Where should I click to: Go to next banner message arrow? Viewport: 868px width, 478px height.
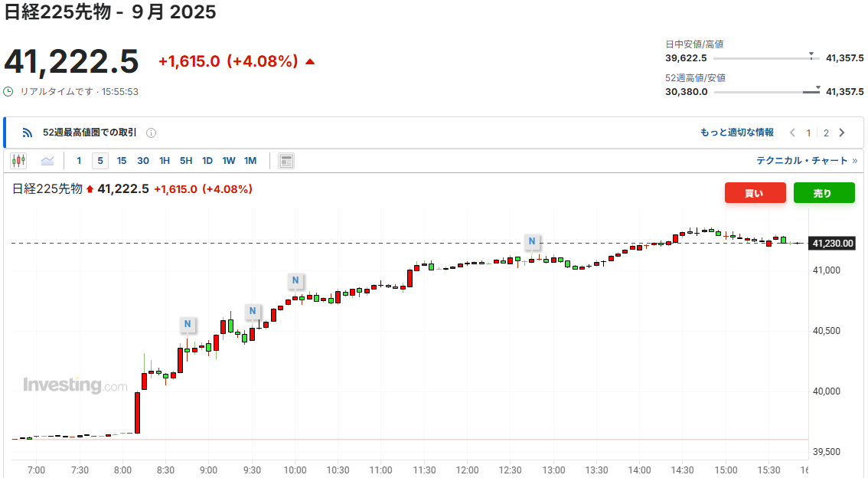(842, 133)
